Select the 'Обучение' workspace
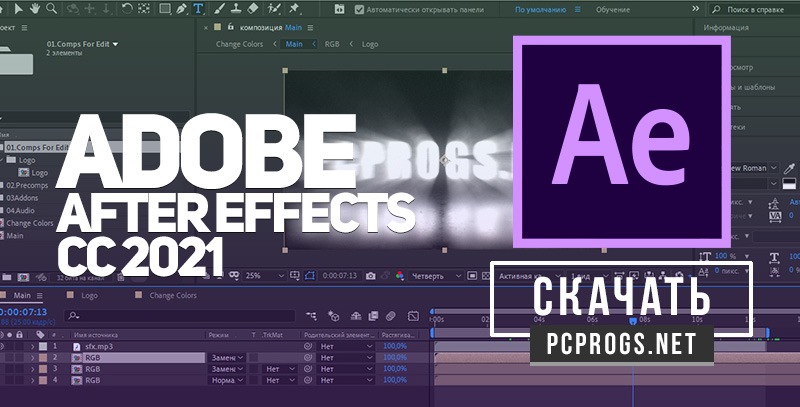 click(x=613, y=9)
